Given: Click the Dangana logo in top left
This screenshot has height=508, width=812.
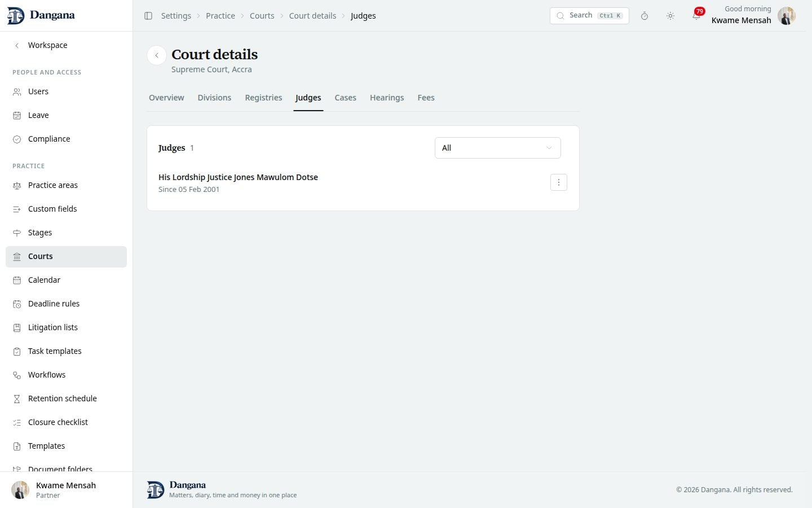Looking at the screenshot, I should (x=41, y=15).
